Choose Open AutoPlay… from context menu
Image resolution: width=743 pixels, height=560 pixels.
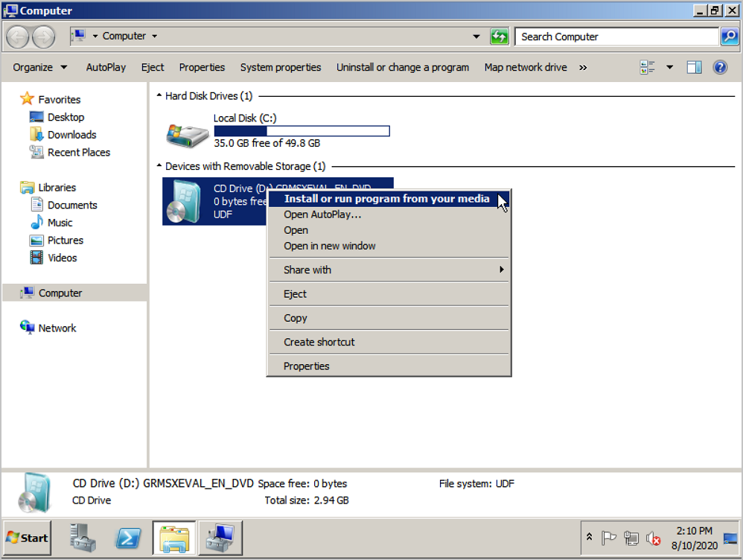click(389, 214)
